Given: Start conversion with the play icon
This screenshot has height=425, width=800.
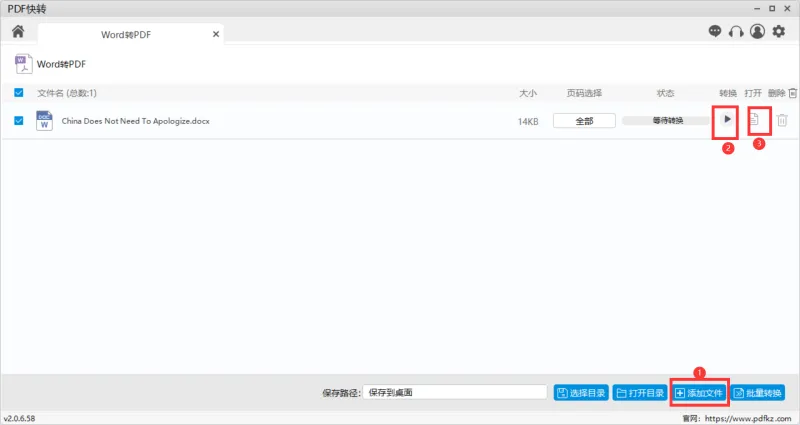Looking at the screenshot, I should click(727, 119).
